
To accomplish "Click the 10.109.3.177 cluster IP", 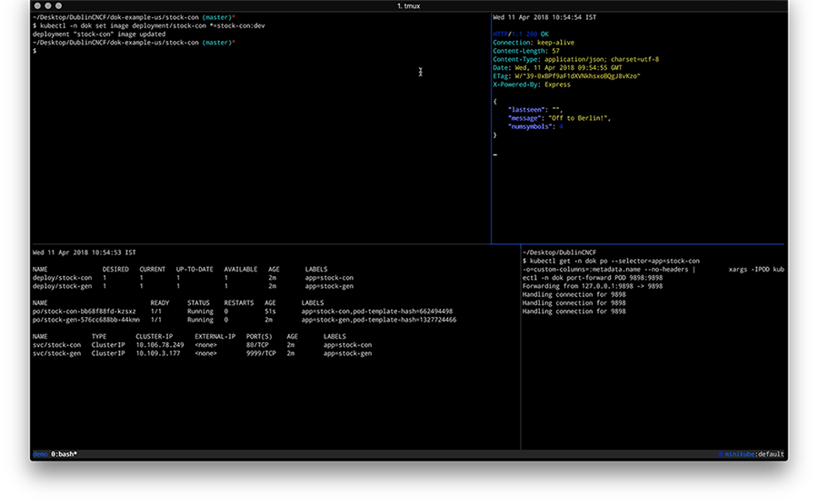I will (157, 353).
